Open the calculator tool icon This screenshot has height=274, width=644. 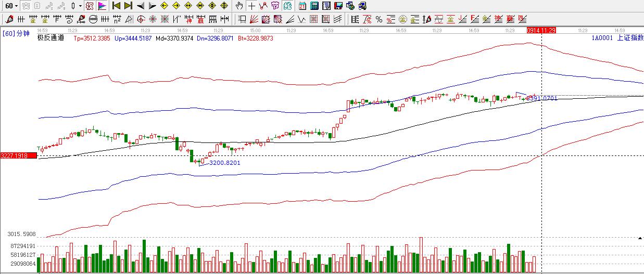pyautogui.click(x=314, y=6)
